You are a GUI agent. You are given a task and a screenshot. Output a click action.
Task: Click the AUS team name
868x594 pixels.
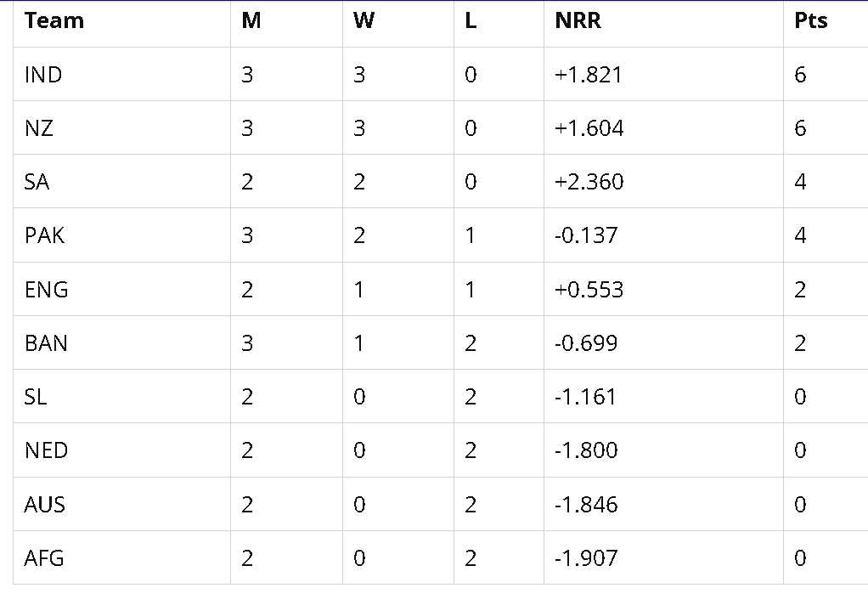(x=45, y=505)
